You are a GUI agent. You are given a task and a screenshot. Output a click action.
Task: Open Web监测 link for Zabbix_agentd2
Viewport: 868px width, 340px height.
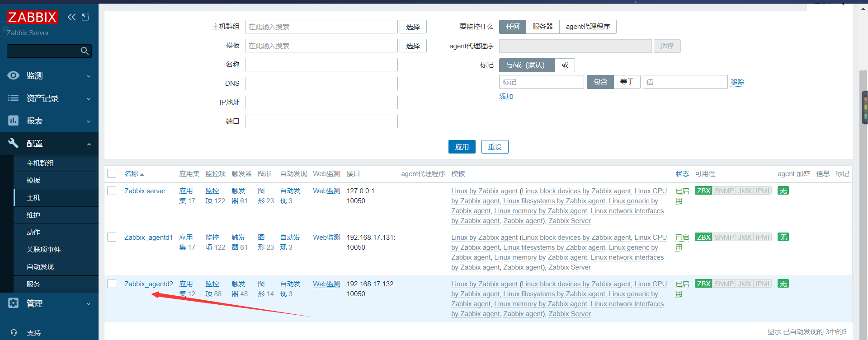click(326, 284)
